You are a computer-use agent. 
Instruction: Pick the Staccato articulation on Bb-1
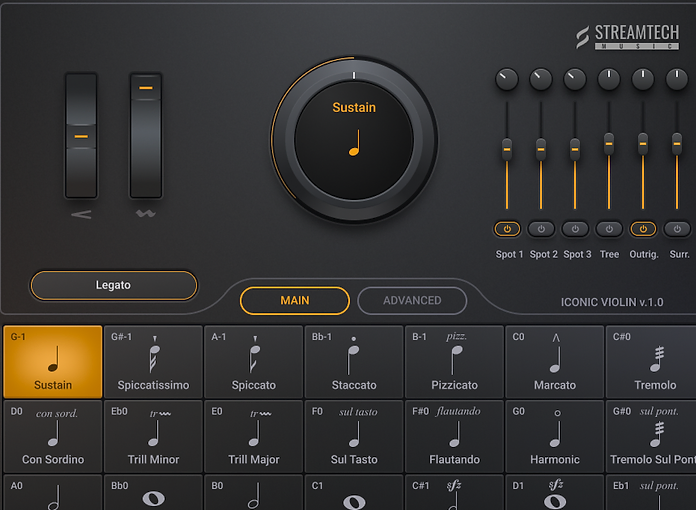pos(354,362)
